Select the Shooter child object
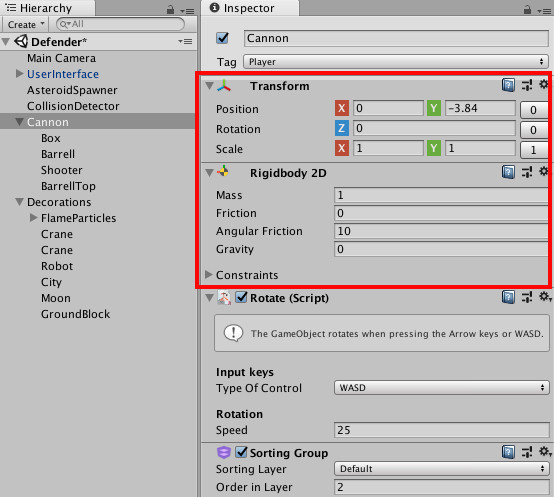Screen dimensions: 554x497 point(62,170)
